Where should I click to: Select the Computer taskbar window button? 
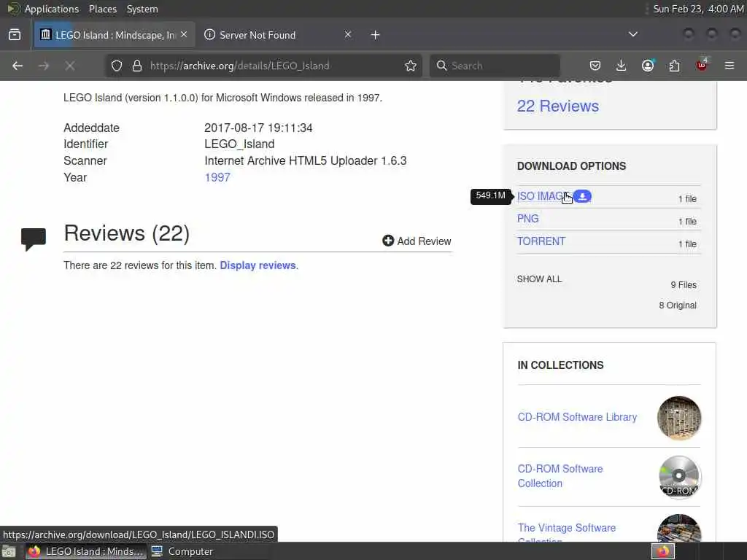[182, 551]
